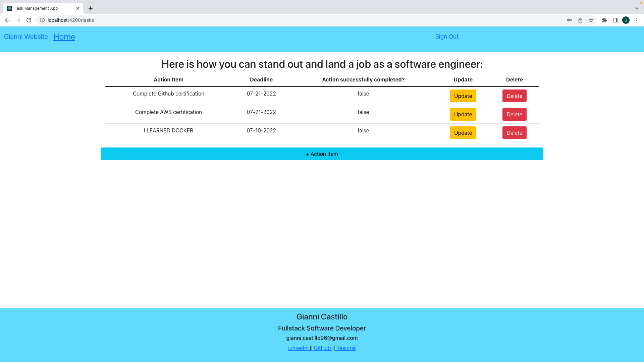
Task: Update the Complete Github certification task
Action: pos(463,96)
